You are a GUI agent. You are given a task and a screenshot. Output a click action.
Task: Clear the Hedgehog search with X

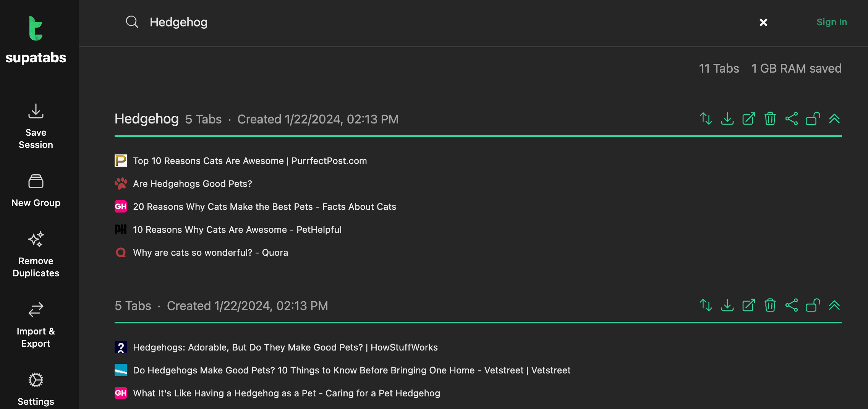[x=763, y=23]
